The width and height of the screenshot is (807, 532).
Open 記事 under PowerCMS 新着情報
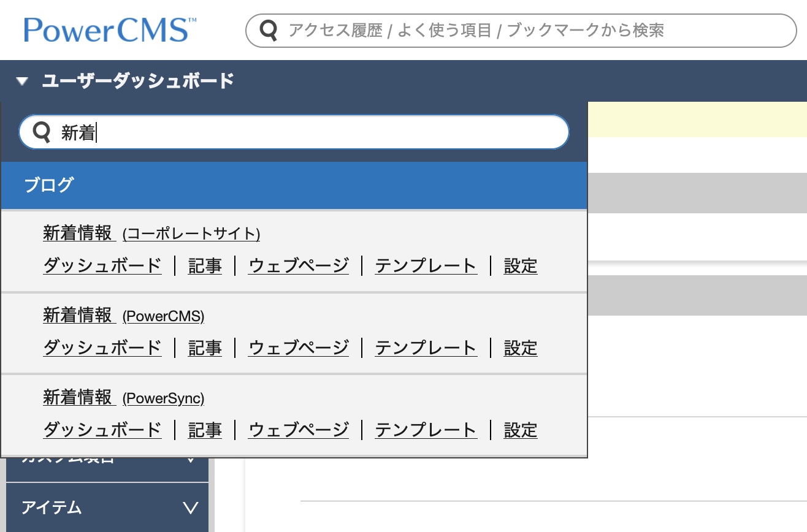[x=205, y=348]
